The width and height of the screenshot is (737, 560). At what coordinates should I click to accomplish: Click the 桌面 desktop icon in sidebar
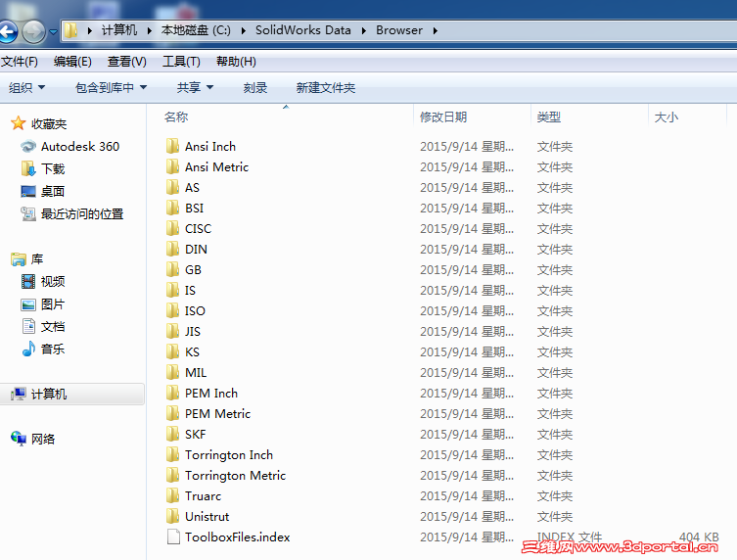(x=28, y=191)
